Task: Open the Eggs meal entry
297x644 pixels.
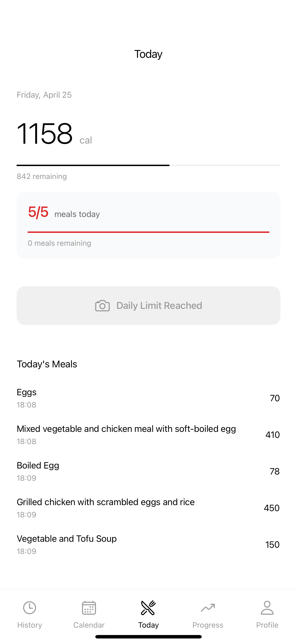Action: [148, 398]
